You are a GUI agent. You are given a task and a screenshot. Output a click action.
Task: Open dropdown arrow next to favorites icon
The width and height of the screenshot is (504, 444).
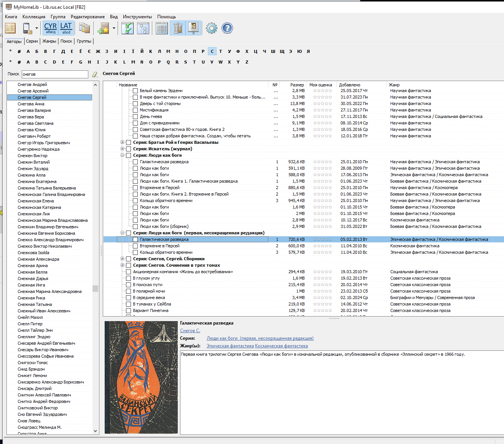pos(114,28)
